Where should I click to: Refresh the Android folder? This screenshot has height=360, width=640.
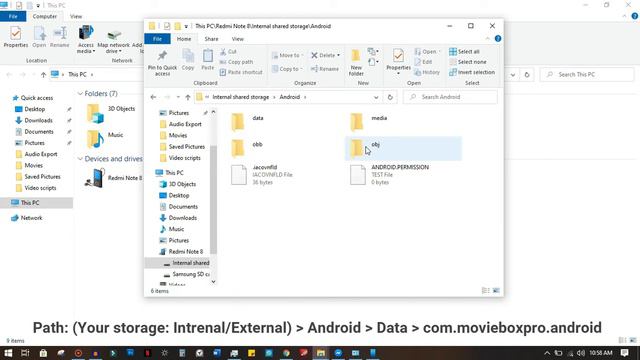[x=390, y=97]
